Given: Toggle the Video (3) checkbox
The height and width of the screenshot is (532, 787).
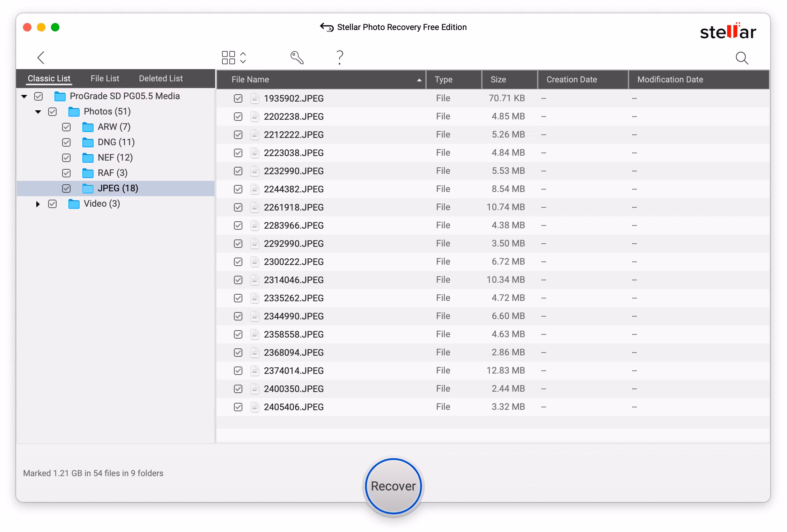Looking at the screenshot, I should tap(52, 204).
